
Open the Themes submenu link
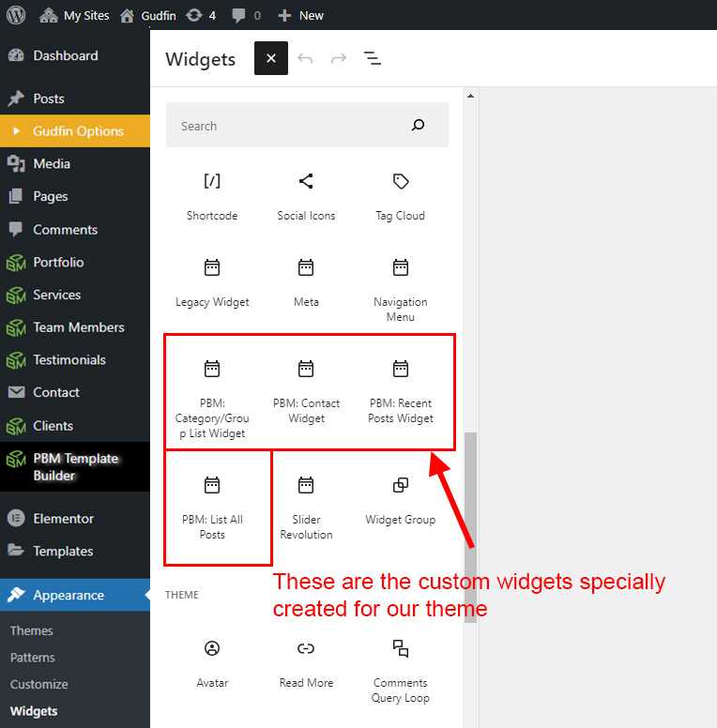pyautogui.click(x=32, y=630)
